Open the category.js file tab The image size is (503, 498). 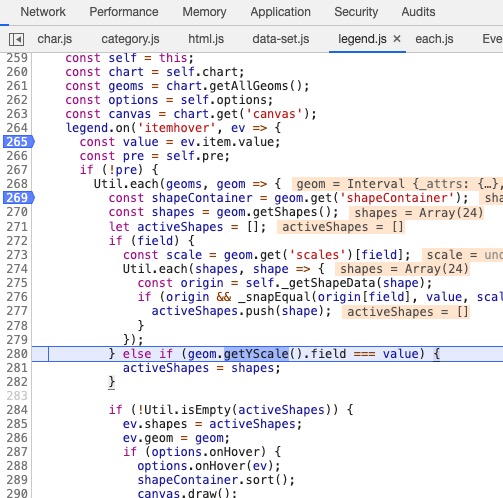[x=130, y=39]
